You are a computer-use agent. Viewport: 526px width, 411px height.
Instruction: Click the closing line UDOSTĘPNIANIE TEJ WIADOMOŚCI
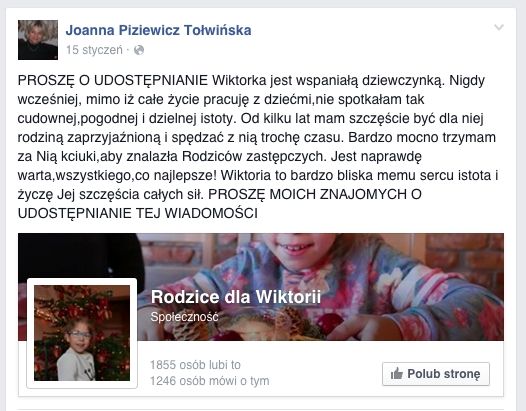(x=138, y=213)
